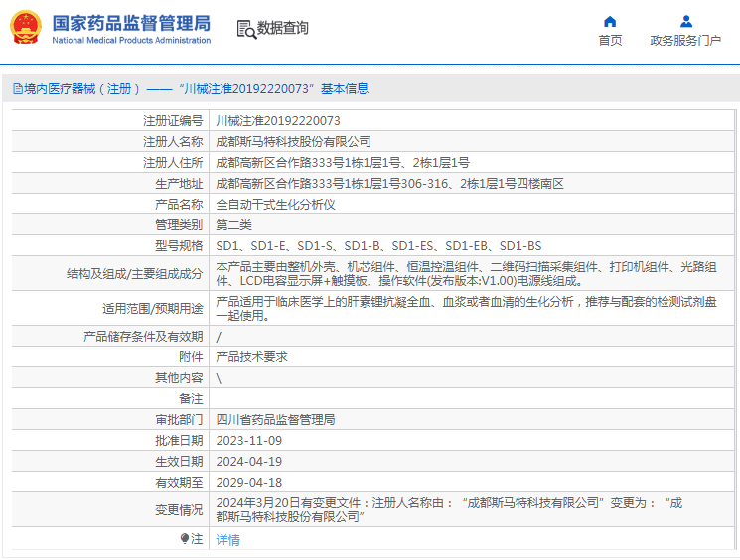Click the 其他内容 label

179,378
